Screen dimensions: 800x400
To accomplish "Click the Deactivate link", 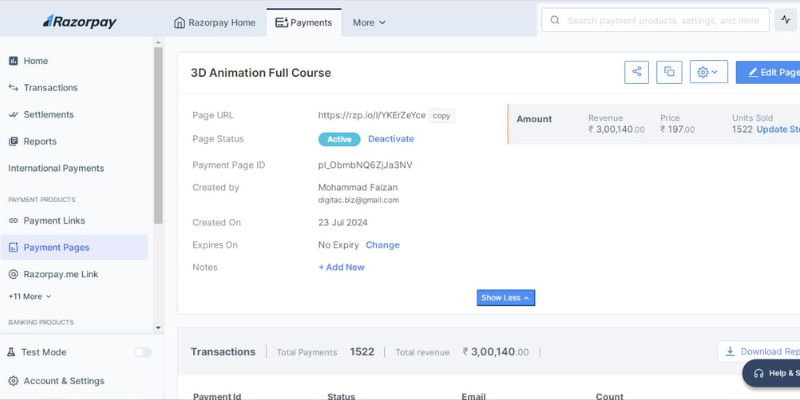I will pyautogui.click(x=391, y=139).
